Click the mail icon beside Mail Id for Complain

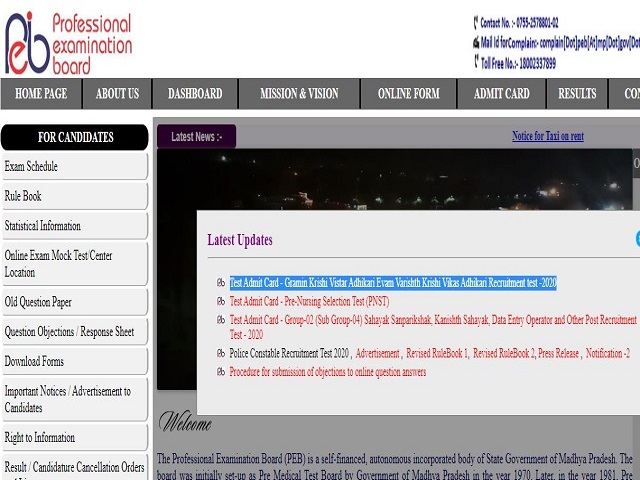pyautogui.click(x=476, y=42)
